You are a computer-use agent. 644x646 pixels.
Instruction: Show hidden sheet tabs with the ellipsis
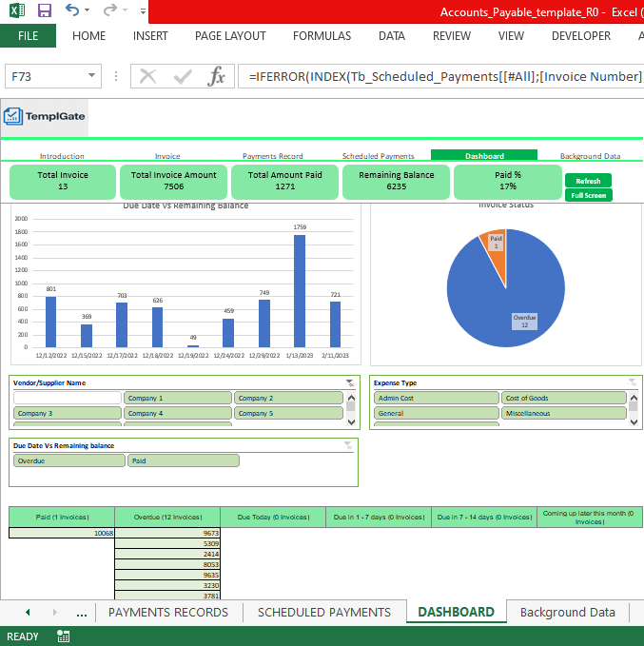pyautogui.click(x=82, y=613)
